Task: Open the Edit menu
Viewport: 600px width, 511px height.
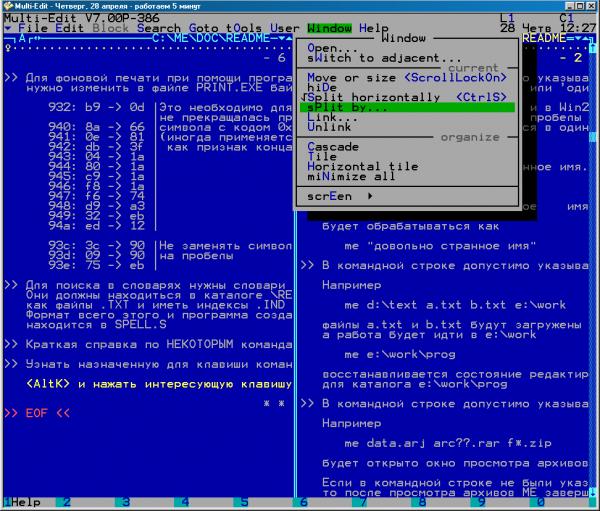Action: (x=72, y=28)
